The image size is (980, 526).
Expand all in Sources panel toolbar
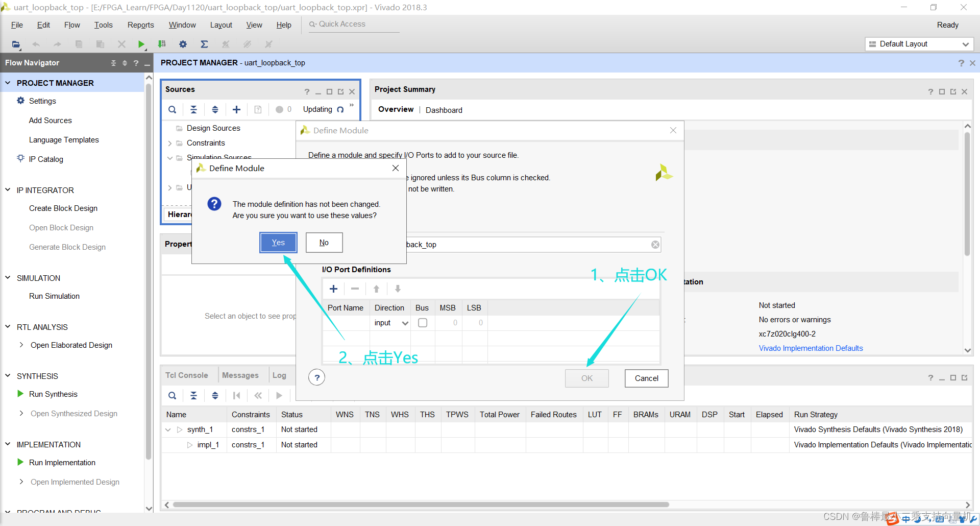click(x=215, y=109)
